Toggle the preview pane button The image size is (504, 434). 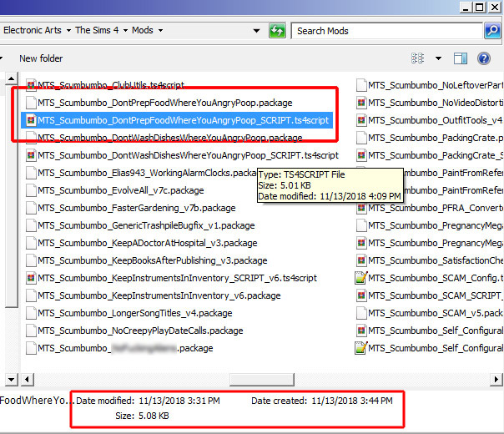coord(460,58)
